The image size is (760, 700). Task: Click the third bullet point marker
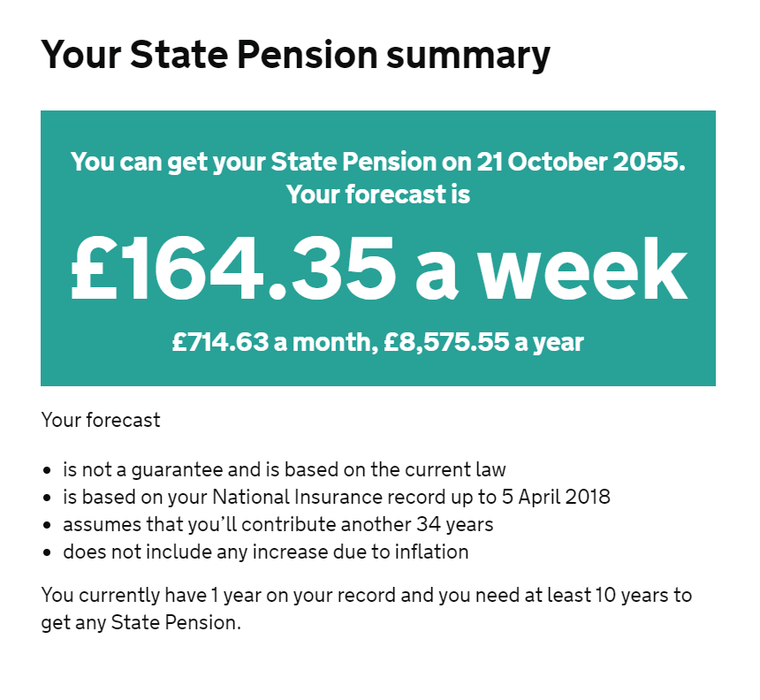click(x=47, y=525)
